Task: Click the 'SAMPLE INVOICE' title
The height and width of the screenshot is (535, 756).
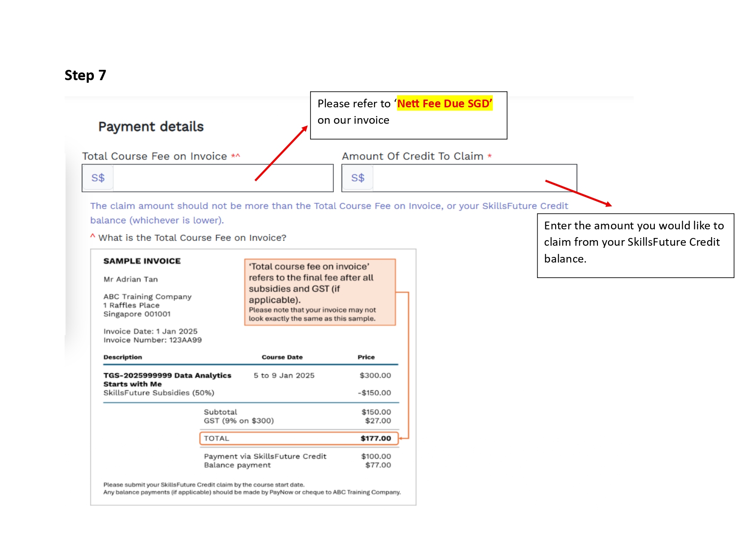Action: click(x=142, y=261)
